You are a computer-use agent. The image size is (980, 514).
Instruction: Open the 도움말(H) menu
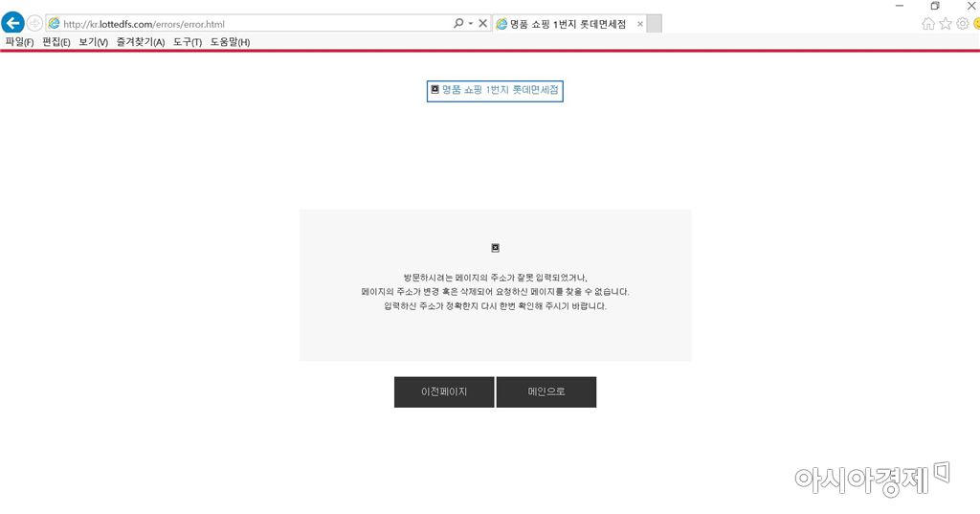[x=230, y=42]
